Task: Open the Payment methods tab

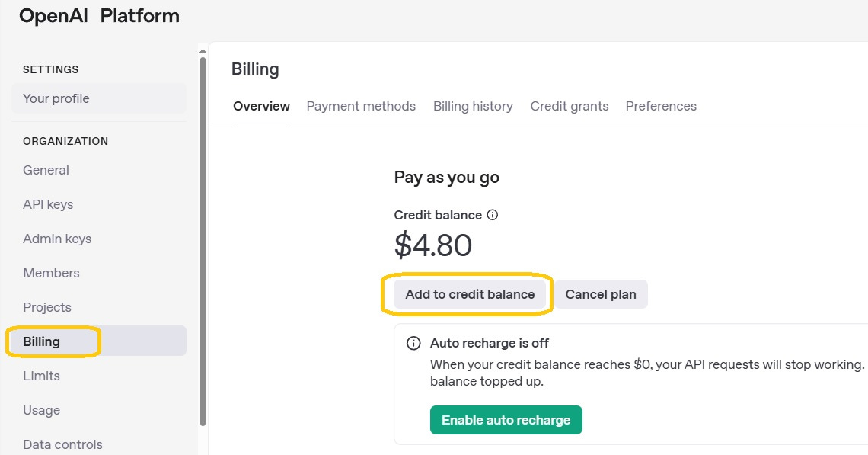Action: (x=361, y=106)
